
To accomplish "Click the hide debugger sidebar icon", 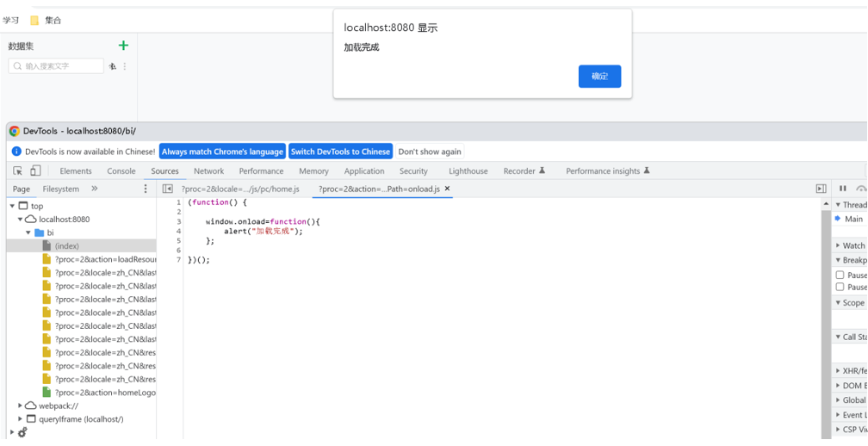I will pyautogui.click(x=821, y=189).
